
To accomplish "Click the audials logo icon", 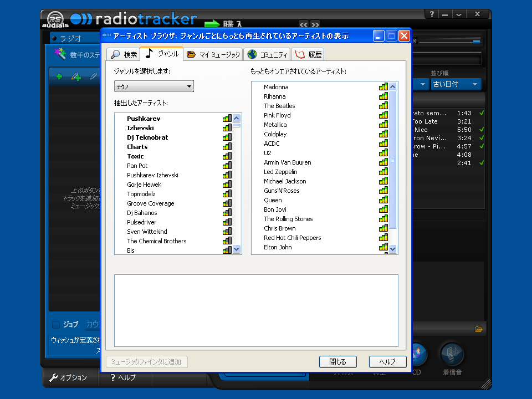I will [x=55, y=19].
